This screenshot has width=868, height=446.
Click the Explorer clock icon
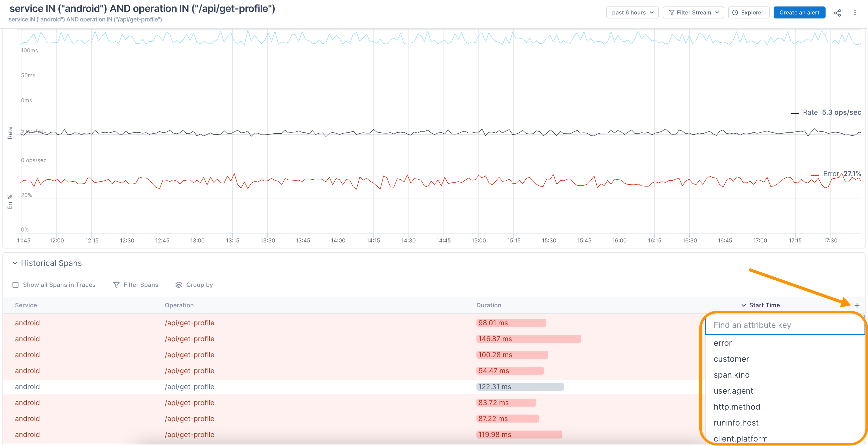coord(735,13)
